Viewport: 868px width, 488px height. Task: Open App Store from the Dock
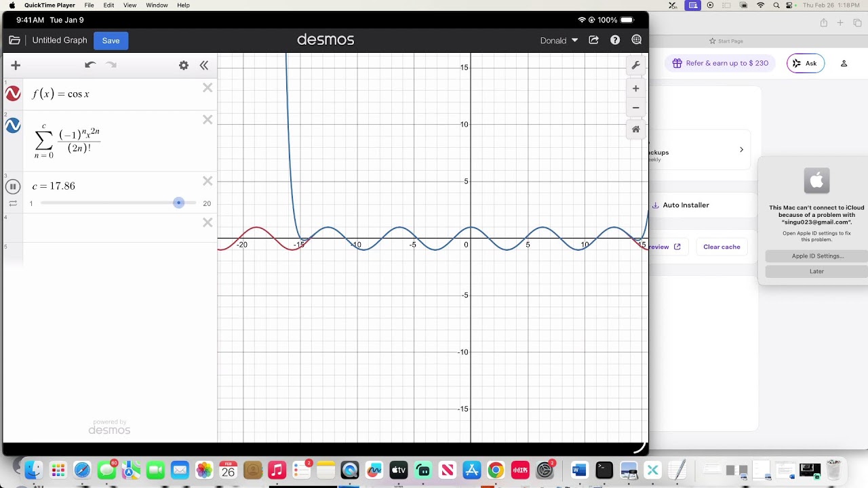coord(471,470)
